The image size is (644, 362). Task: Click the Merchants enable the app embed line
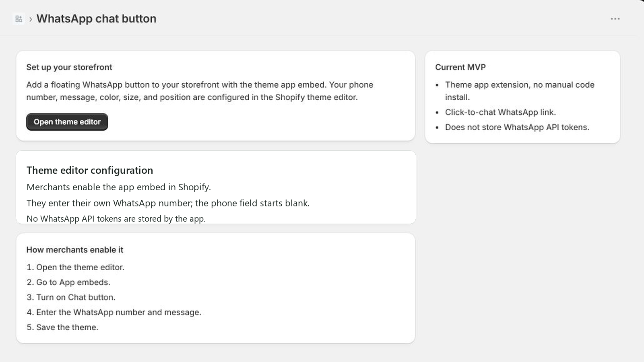coord(119,187)
